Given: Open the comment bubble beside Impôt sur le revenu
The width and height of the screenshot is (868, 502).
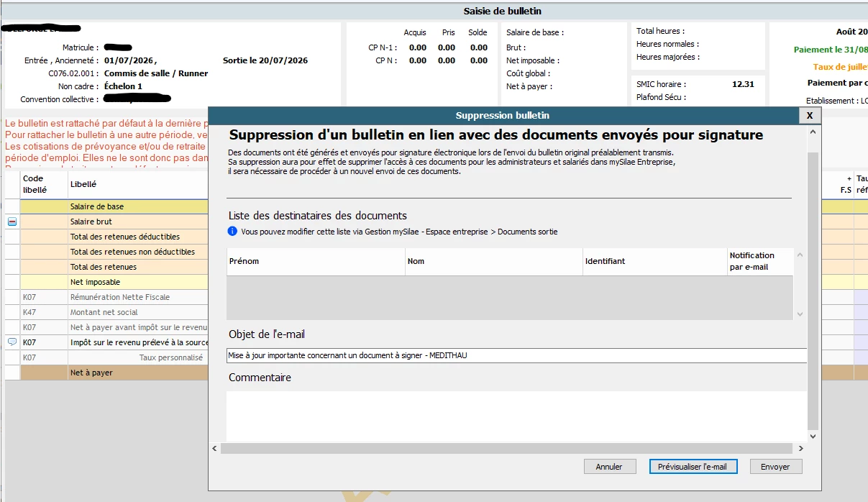Looking at the screenshot, I should pyautogui.click(x=12, y=342).
